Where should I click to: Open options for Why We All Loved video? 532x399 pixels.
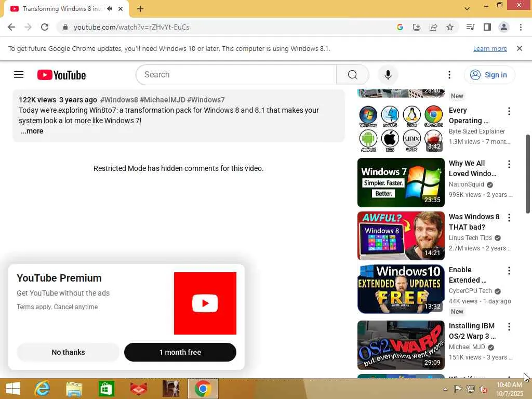tap(509, 164)
